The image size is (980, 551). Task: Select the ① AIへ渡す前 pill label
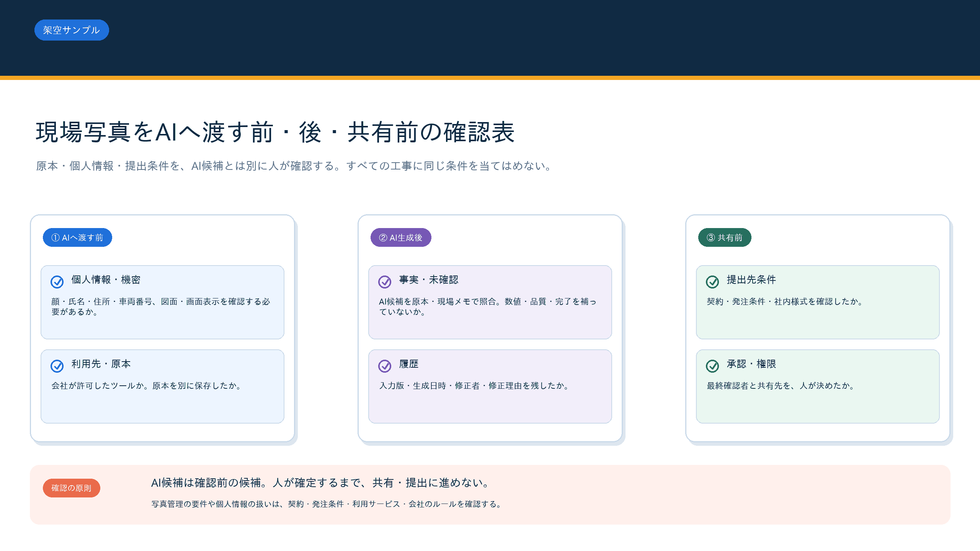pos(77,238)
